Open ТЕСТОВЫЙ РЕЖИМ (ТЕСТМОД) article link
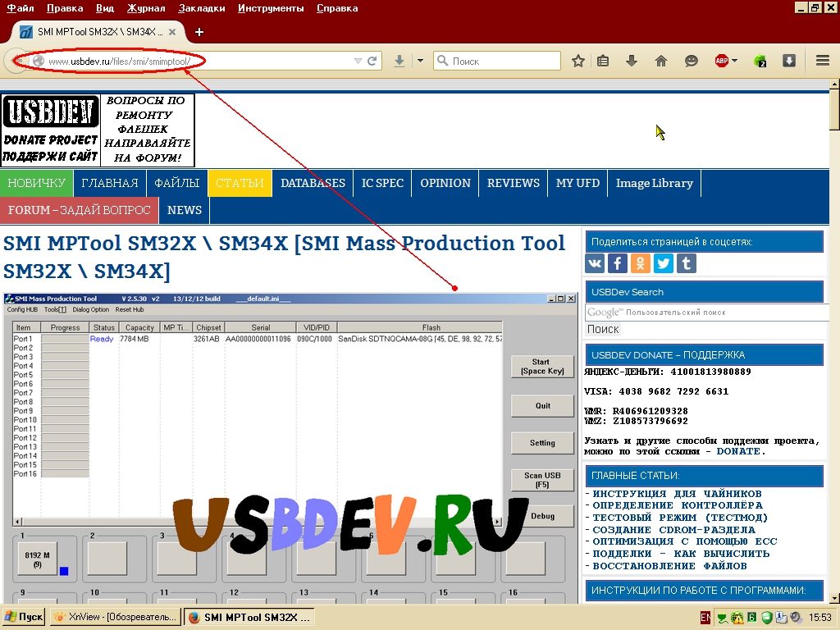840x630 pixels. tap(680, 518)
